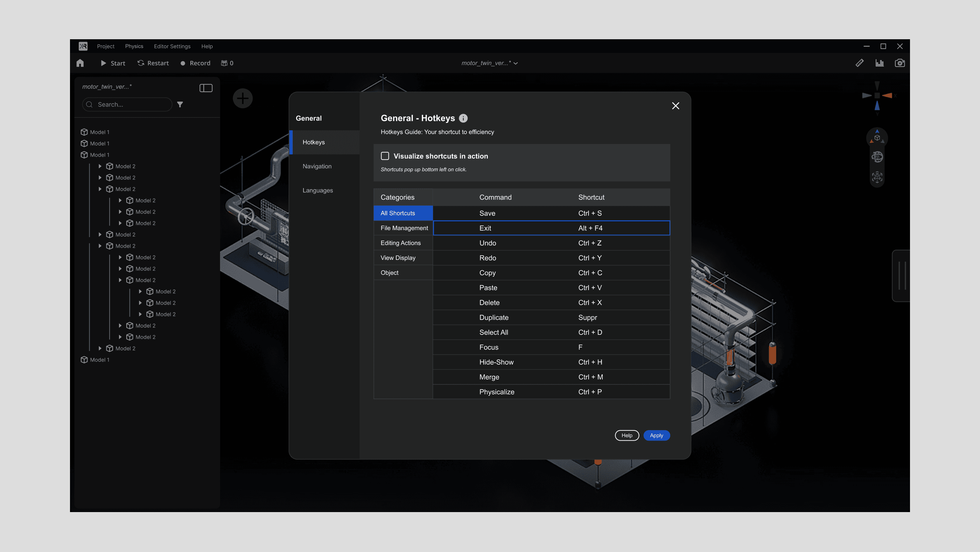Open the motor_twin_ver project dropdown
Viewport: 980px width, 552px height.
click(x=489, y=63)
